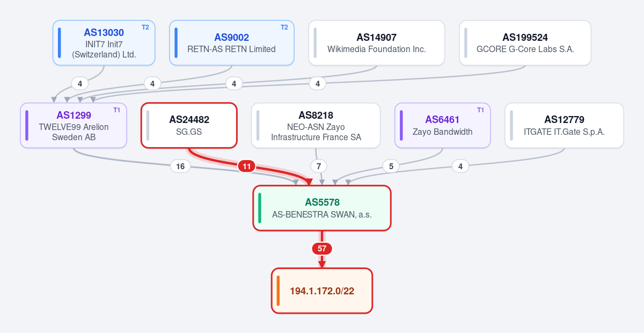Click the AS9002 RETN Limited node
The height and width of the screenshot is (333, 644).
pyautogui.click(x=232, y=43)
